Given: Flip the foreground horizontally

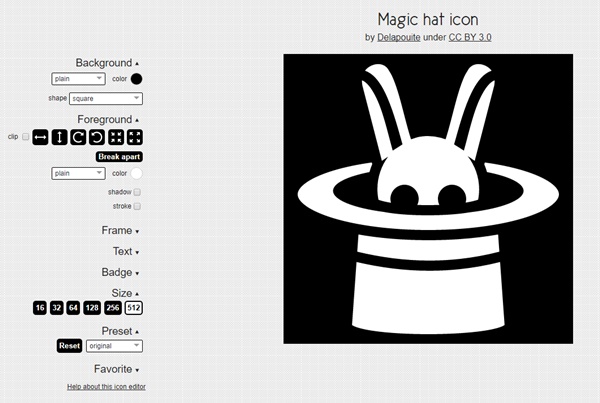Looking at the screenshot, I should click(x=40, y=137).
